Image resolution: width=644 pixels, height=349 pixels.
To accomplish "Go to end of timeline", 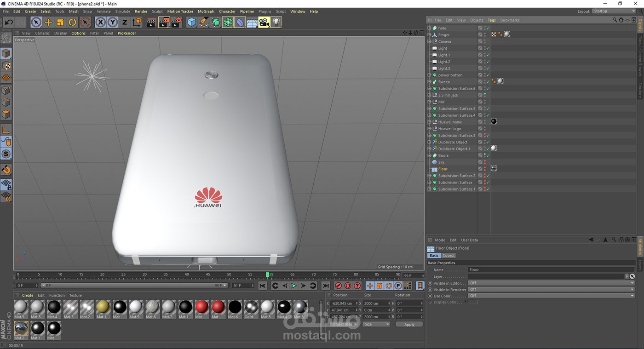I will 326,286.
